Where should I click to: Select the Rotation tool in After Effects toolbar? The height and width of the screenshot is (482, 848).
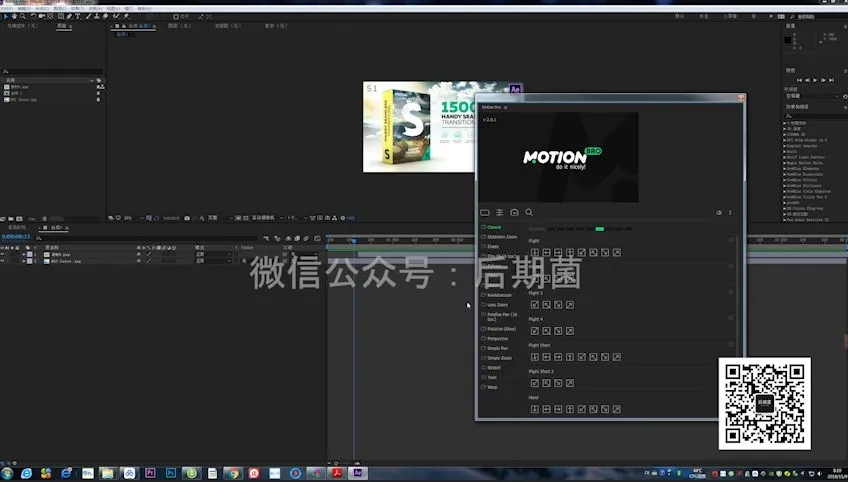point(32,16)
